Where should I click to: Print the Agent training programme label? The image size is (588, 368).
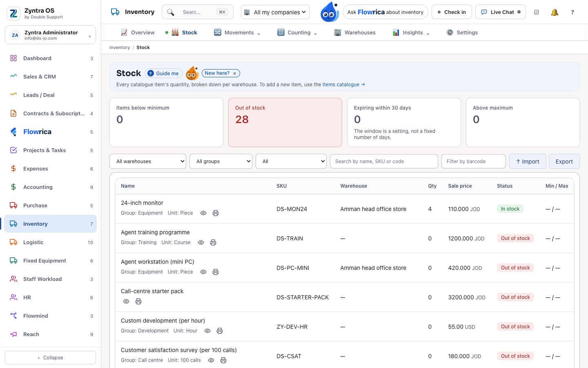(213, 242)
